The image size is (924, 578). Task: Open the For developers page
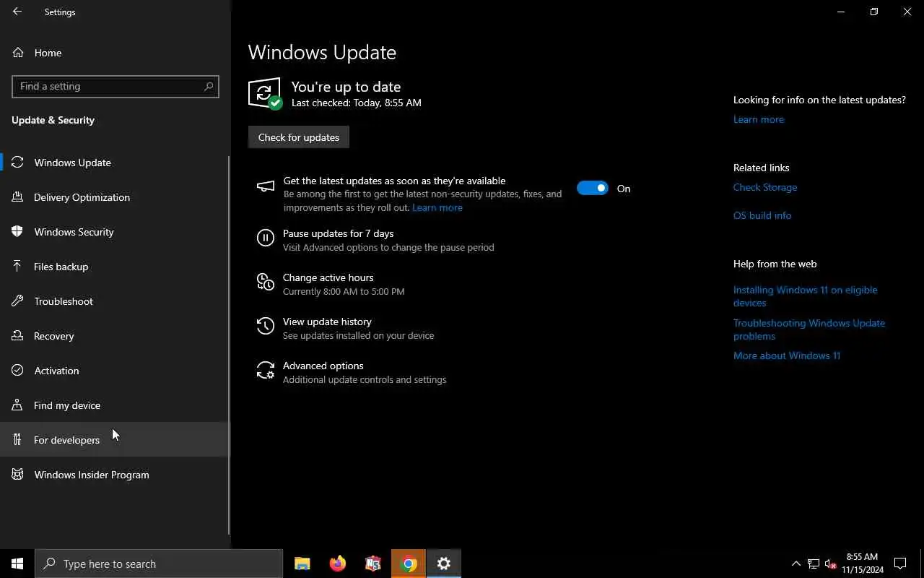[x=115, y=440]
